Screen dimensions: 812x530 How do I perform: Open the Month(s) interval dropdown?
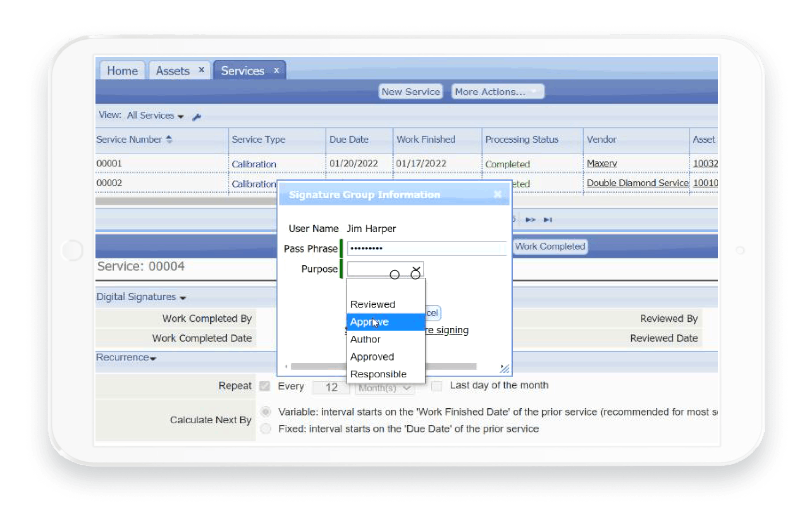[x=384, y=388]
